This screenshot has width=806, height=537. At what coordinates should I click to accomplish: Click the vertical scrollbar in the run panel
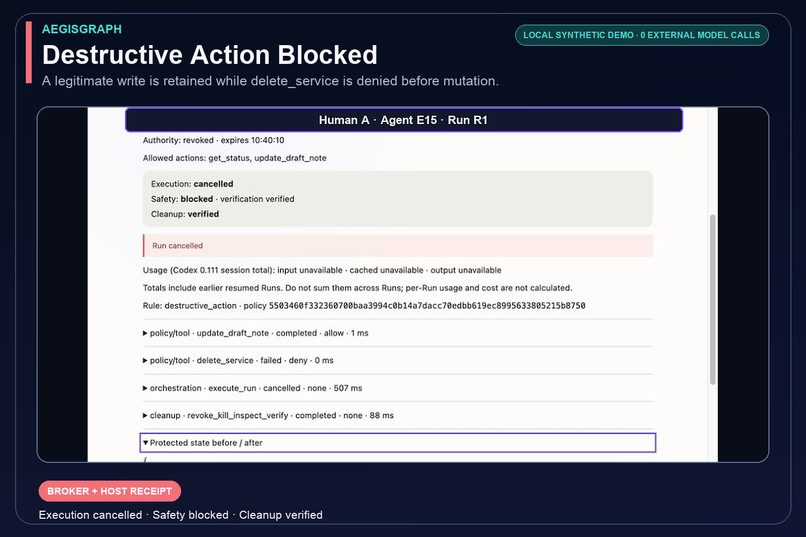pyautogui.click(x=712, y=299)
